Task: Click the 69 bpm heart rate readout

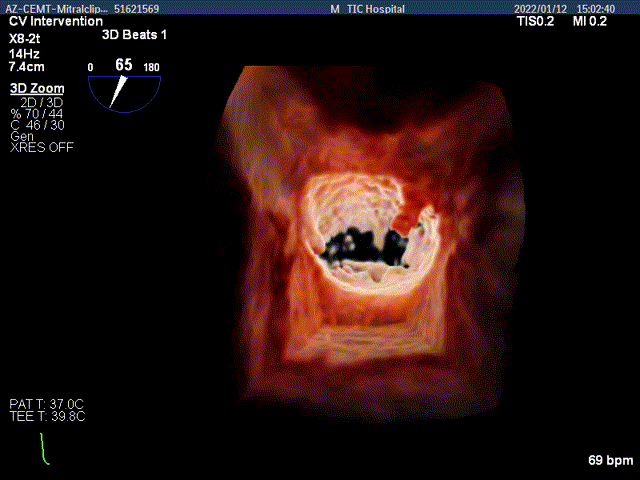Action: point(610,461)
